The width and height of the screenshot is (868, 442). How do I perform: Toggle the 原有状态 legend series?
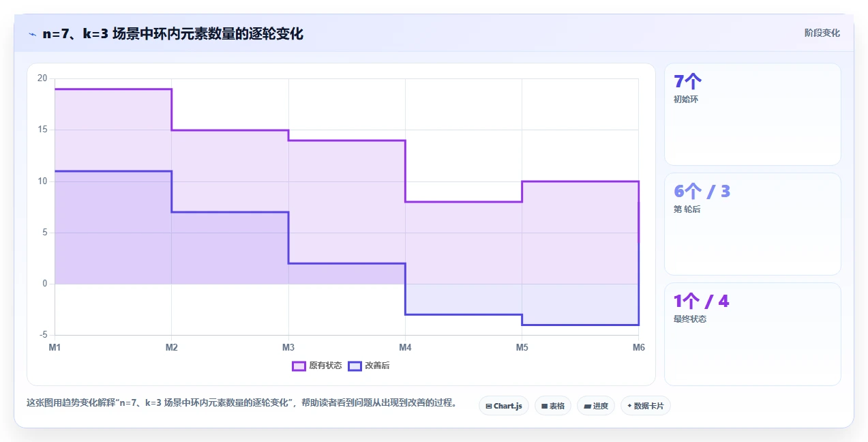click(317, 366)
